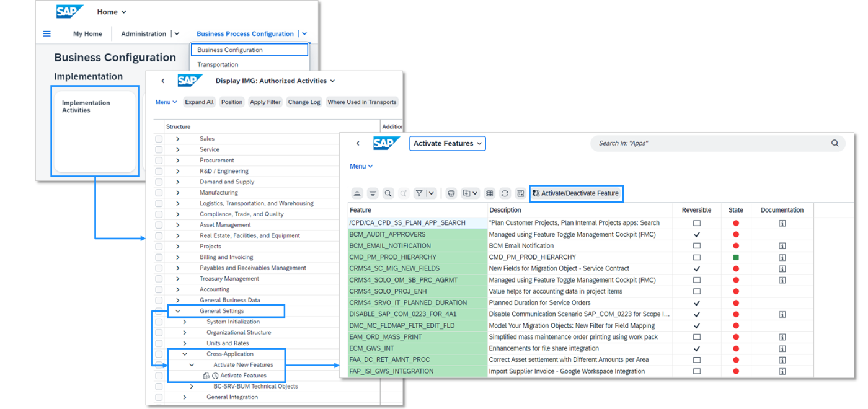
Task: Collapse the Activate New Features node
Action: (x=192, y=365)
